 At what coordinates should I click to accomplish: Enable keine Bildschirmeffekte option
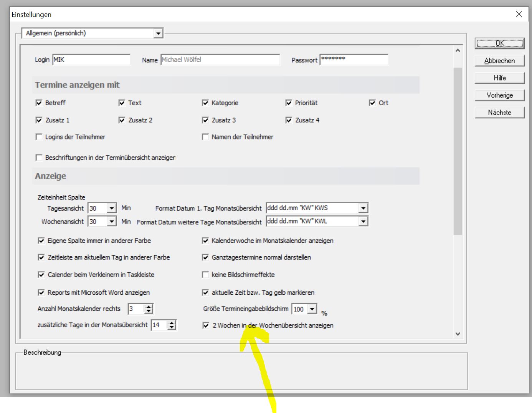[x=205, y=275]
